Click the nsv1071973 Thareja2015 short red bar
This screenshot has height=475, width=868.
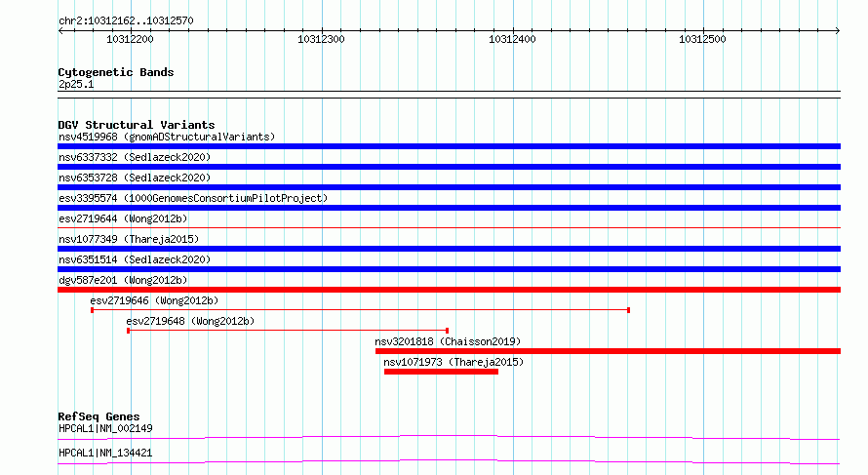coord(441,372)
